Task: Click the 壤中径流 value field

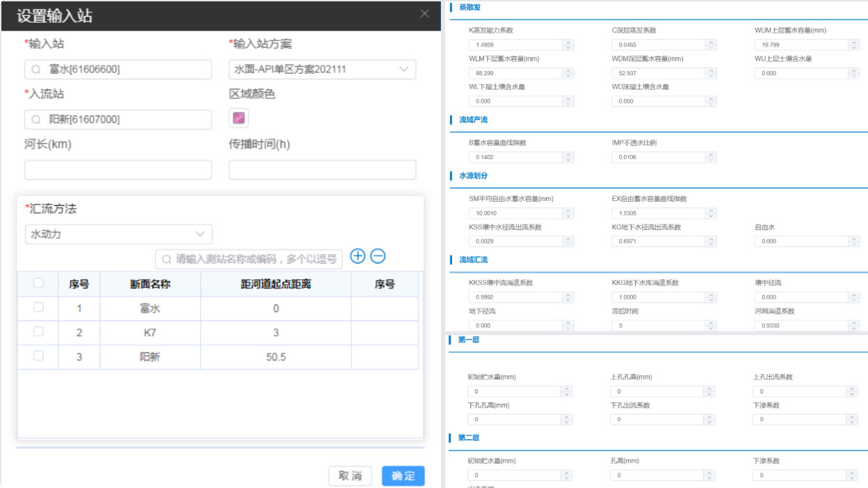Action: 807,298
